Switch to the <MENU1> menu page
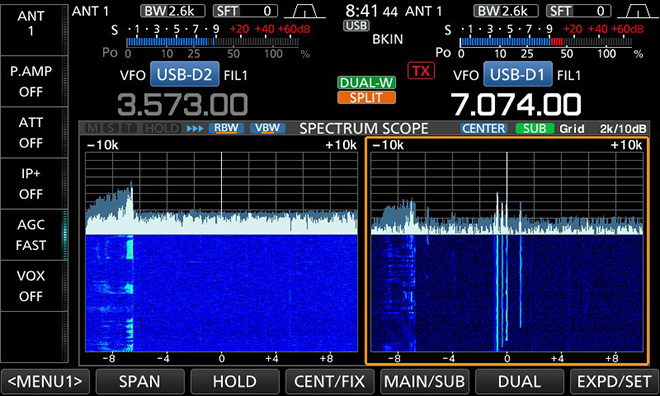 click(x=45, y=382)
